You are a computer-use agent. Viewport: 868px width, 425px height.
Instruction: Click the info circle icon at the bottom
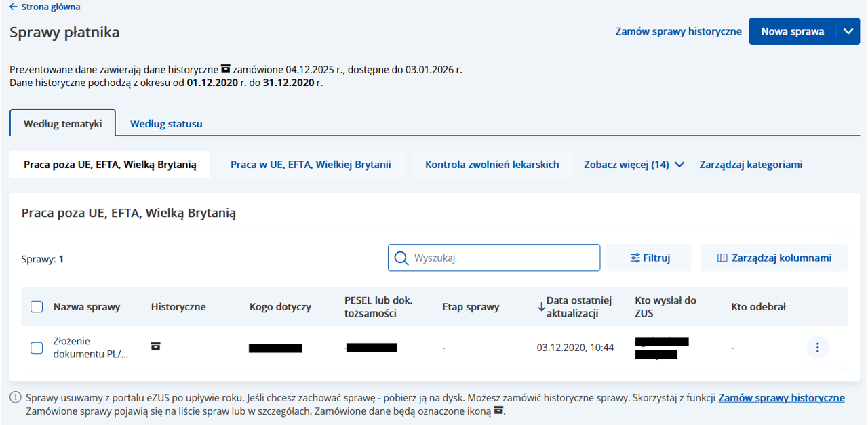pyautogui.click(x=15, y=398)
